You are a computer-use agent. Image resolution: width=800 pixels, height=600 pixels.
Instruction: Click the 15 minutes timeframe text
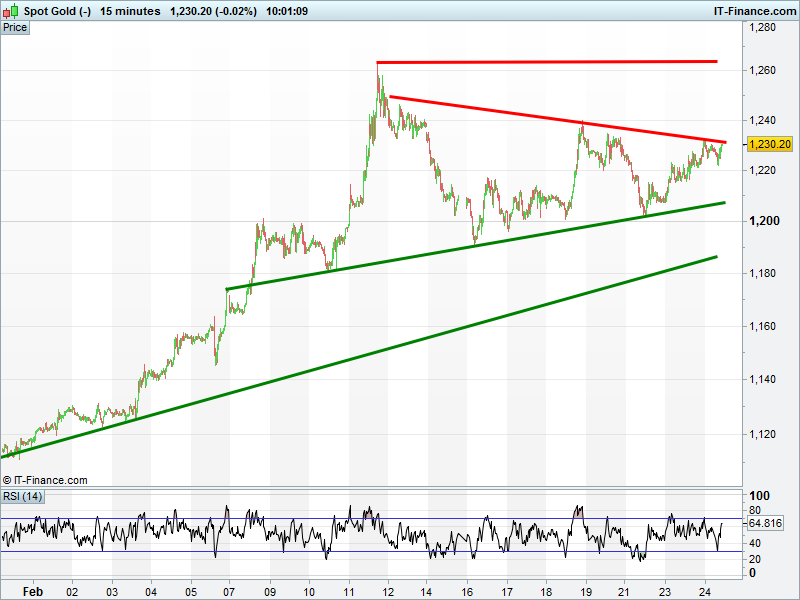(x=130, y=11)
